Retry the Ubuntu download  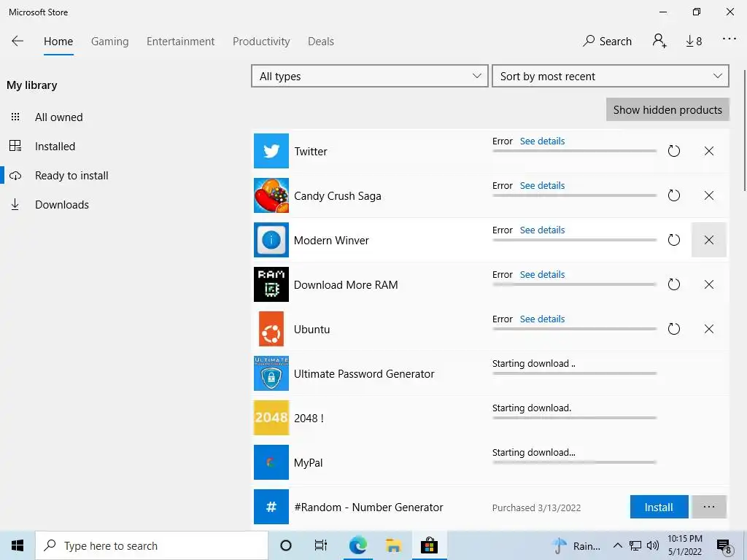pyautogui.click(x=673, y=329)
